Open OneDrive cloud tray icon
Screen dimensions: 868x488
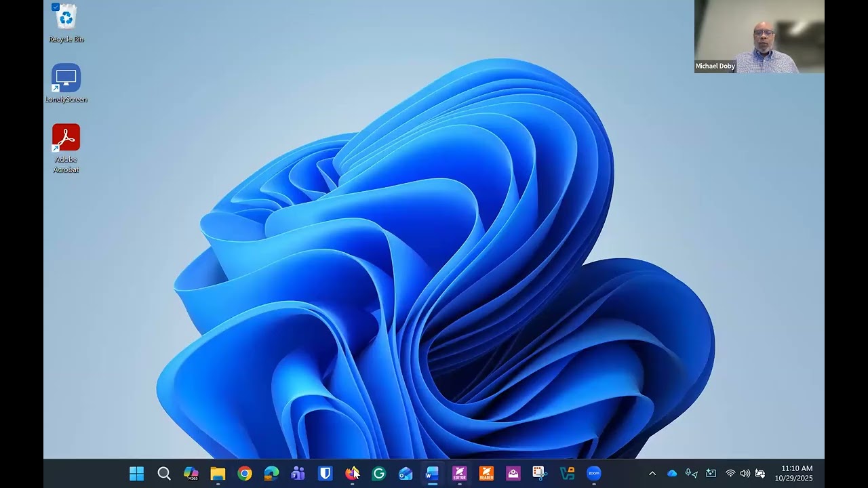point(672,474)
